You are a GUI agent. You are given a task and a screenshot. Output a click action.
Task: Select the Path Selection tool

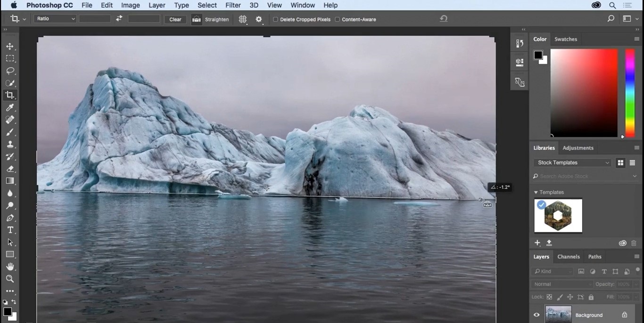click(x=10, y=242)
